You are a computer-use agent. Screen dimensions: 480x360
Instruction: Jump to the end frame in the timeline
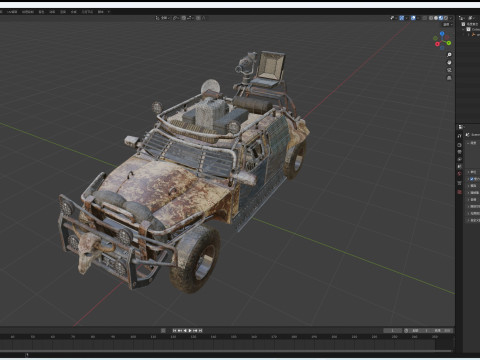[200, 330]
